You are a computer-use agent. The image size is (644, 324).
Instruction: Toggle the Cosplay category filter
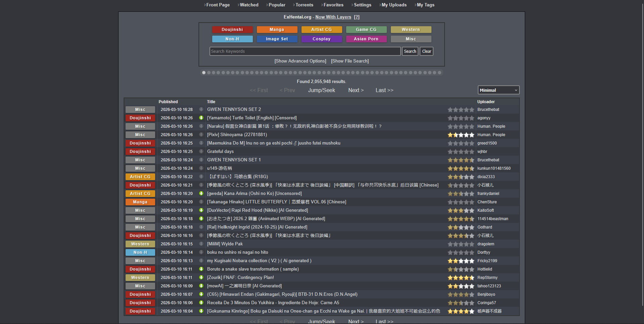point(322,39)
